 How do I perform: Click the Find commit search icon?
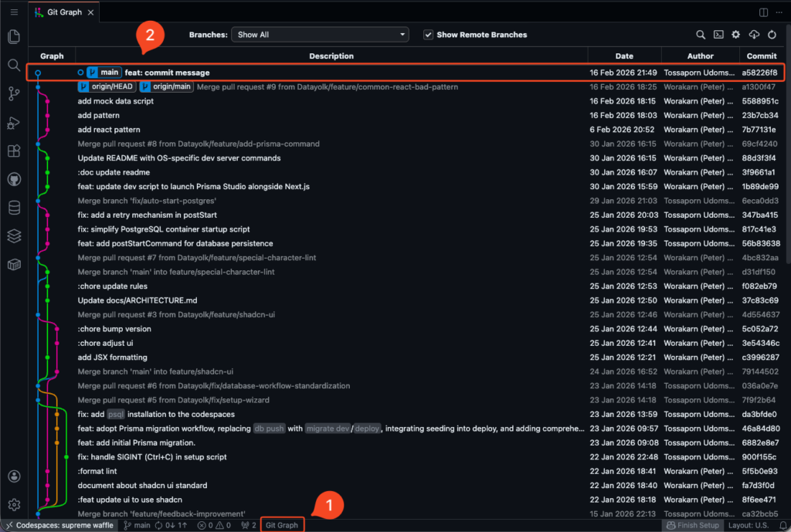(701, 35)
